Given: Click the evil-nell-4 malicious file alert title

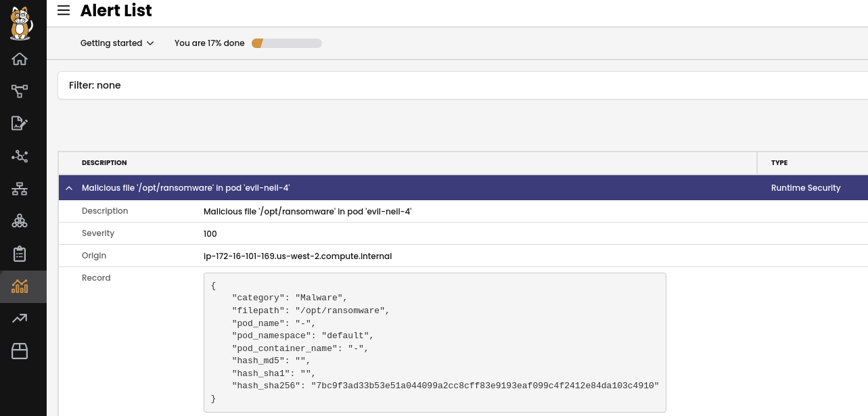Looking at the screenshot, I should click(x=185, y=187).
